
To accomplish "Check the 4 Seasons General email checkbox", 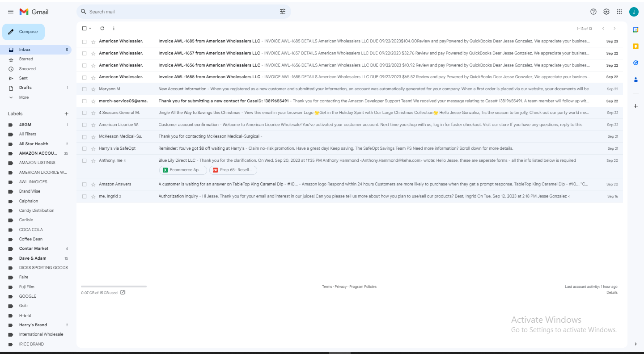I will (84, 113).
